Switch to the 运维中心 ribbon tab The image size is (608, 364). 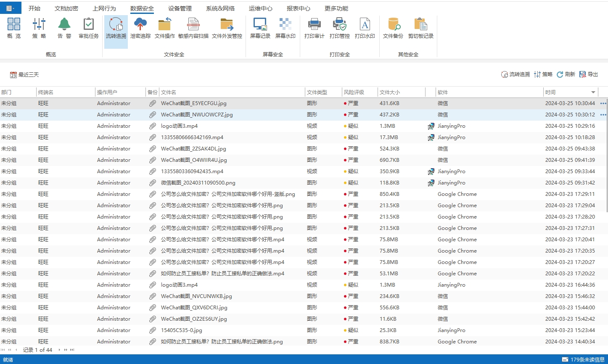click(x=260, y=8)
